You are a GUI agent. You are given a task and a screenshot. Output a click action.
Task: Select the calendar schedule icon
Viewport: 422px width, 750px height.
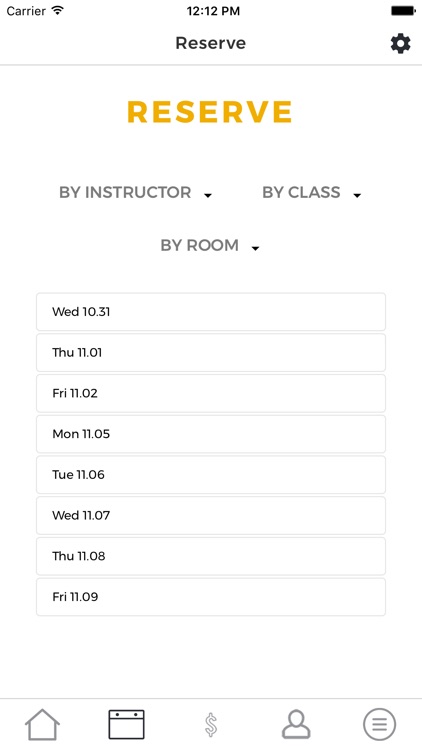point(126,724)
